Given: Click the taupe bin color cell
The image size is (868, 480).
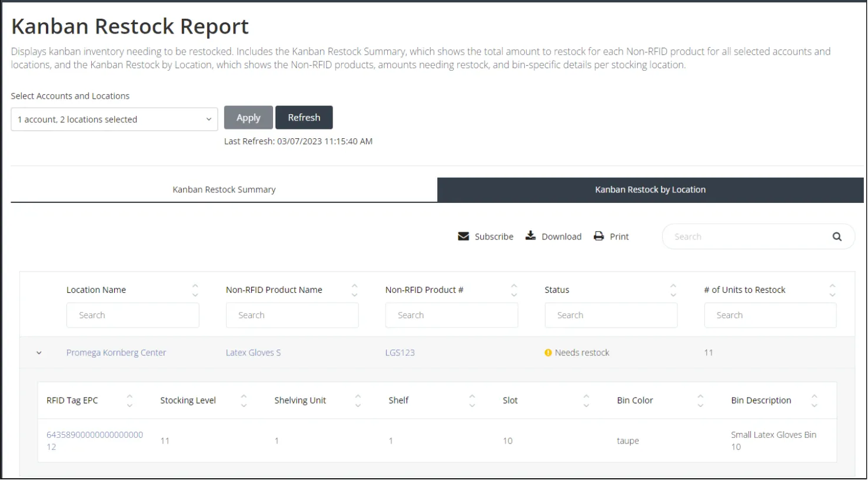Looking at the screenshot, I should coord(628,441).
